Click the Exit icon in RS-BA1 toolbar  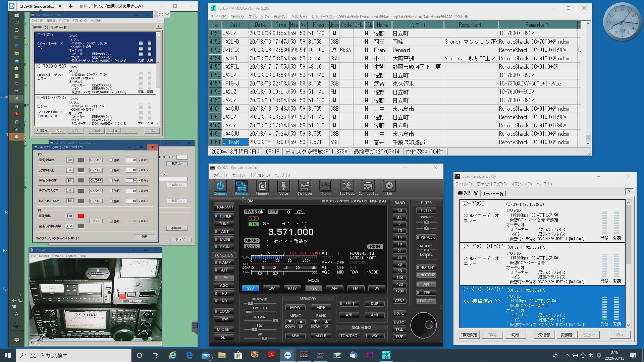tap(389, 186)
